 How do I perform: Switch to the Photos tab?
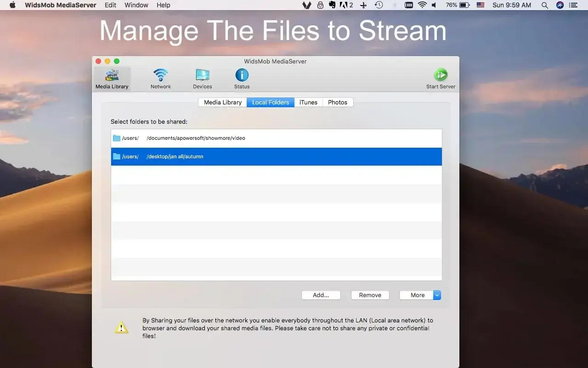(338, 102)
